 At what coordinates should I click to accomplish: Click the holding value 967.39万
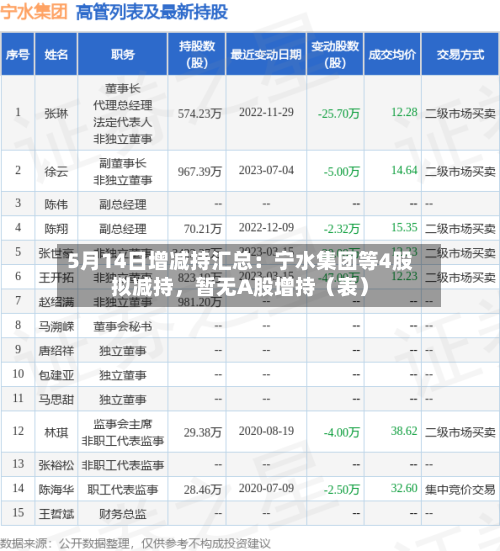tap(200, 171)
